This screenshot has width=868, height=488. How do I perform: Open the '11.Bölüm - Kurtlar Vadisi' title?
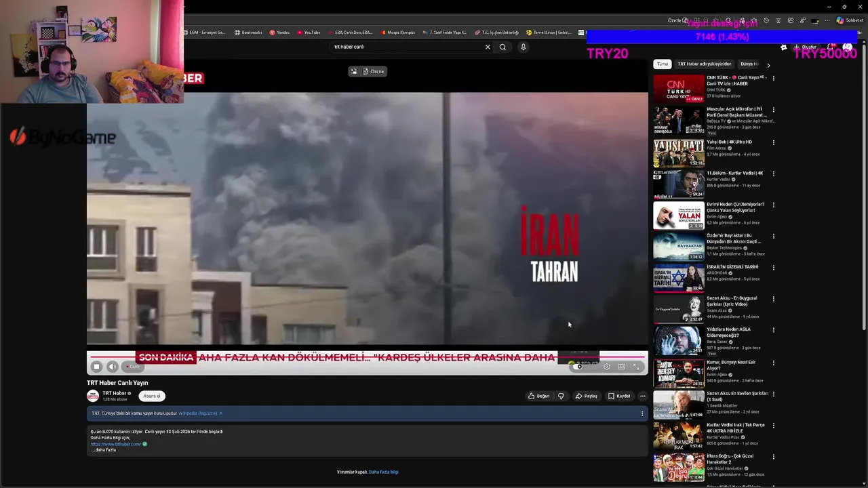pyautogui.click(x=734, y=174)
